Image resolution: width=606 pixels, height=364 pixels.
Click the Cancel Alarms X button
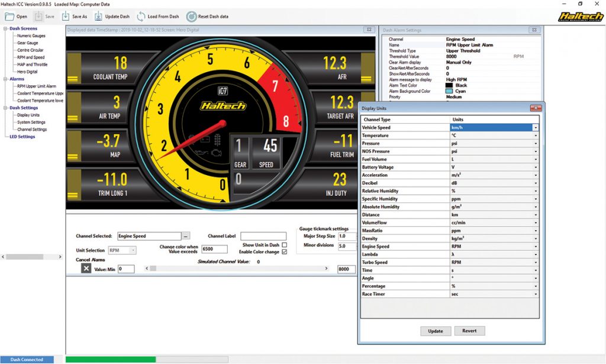coord(86,269)
